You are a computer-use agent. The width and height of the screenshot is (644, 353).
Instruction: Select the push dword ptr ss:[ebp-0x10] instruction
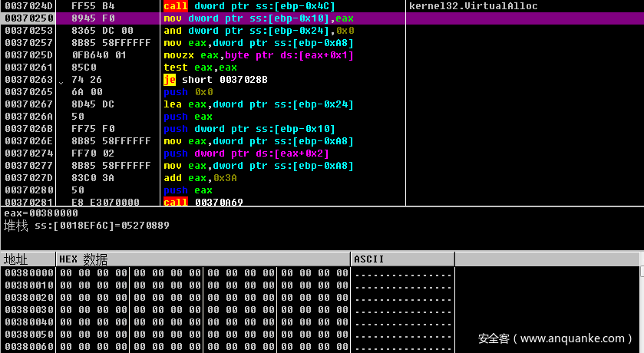coord(249,129)
